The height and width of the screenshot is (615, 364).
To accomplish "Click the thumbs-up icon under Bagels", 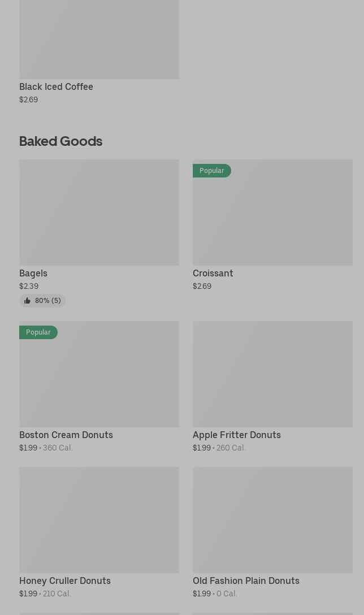I will point(27,301).
